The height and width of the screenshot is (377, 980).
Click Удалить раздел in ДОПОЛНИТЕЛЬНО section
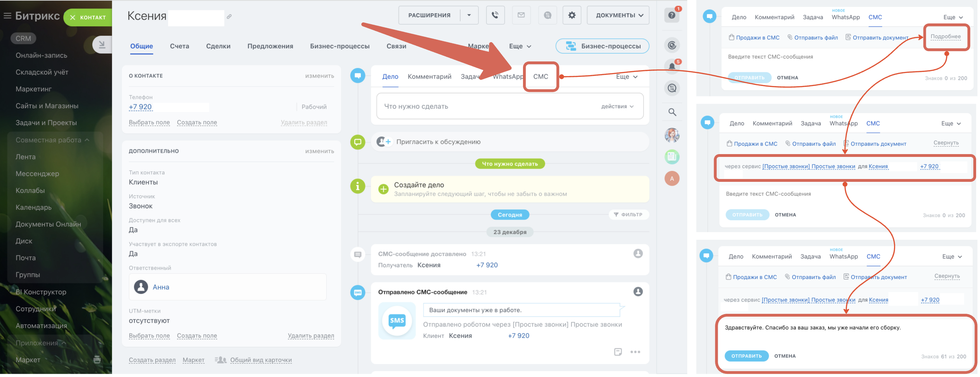[311, 336]
